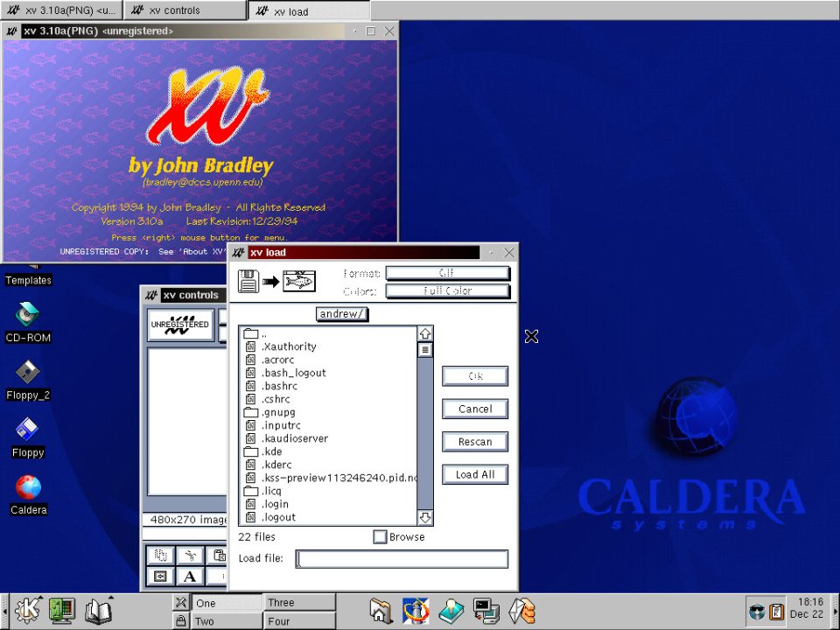This screenshot has width=840, height=630.
Task: Switch to the xv controls taskbar tab
Action: pyautogui.click(x=184, y=10)
